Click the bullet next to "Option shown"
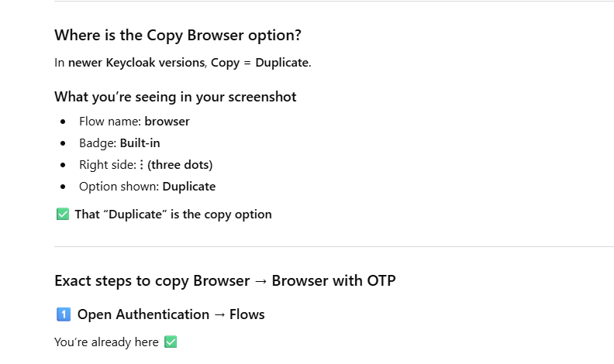 click(63, 187)
